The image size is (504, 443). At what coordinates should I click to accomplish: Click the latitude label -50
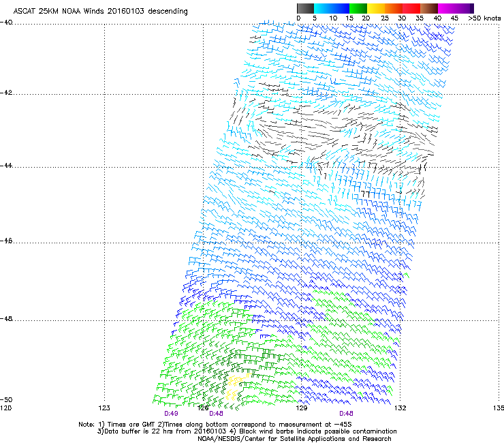tap(6, 400)
